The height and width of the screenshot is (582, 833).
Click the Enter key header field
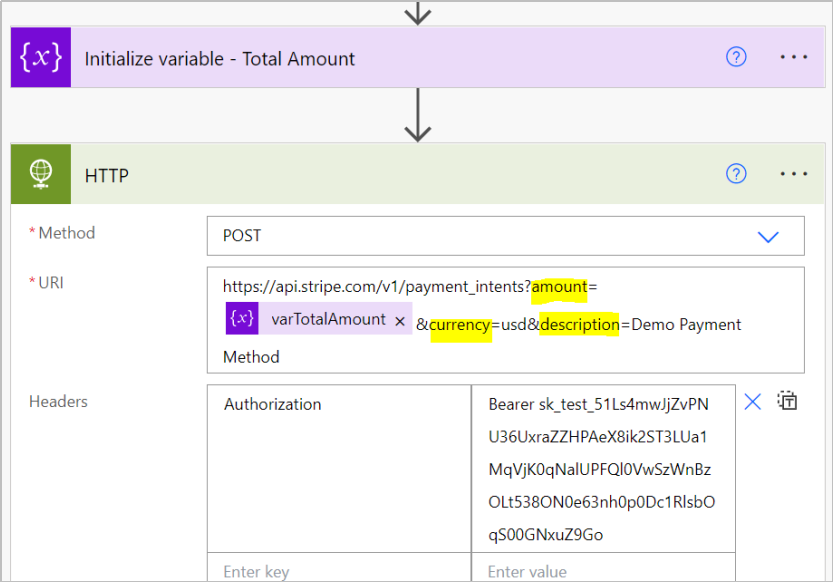click(300, 570)
